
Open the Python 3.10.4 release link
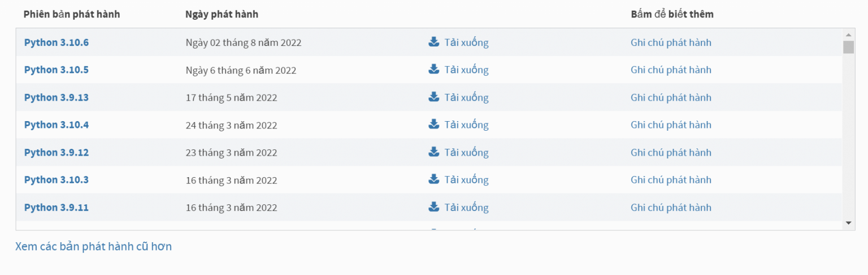tap(57, 125)
